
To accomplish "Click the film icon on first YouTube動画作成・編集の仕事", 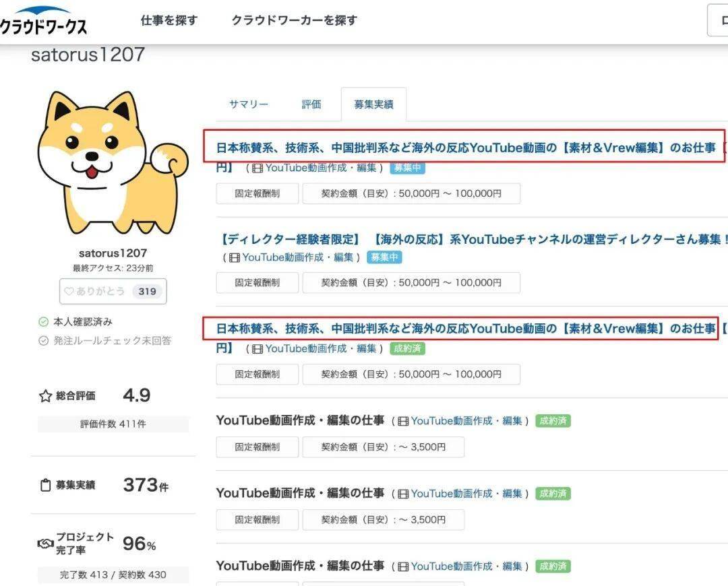I will 403,421.
